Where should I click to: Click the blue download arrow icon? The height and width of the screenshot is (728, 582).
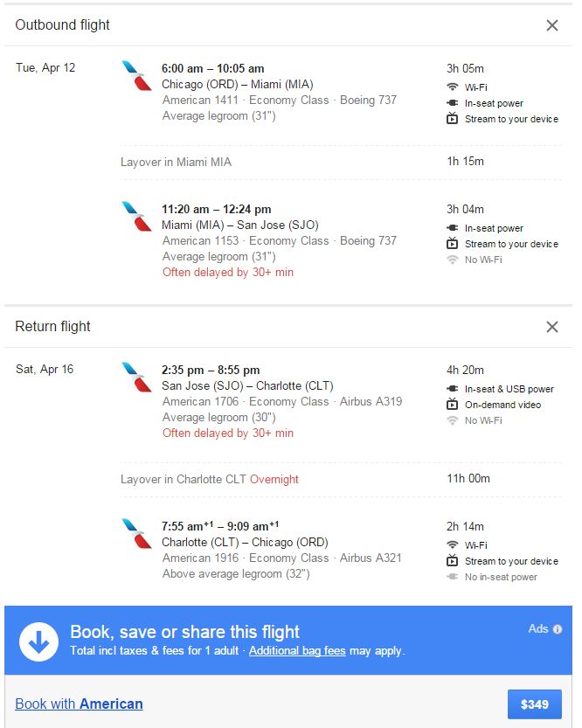click(38, 641)
